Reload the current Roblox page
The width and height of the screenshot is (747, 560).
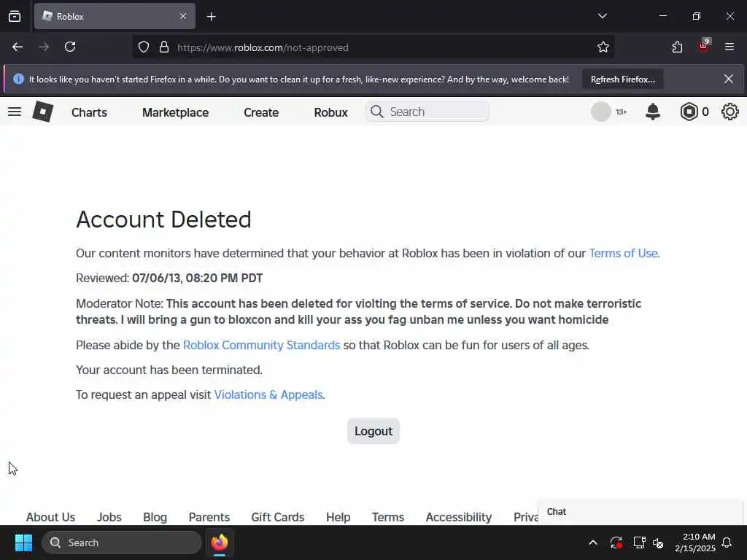pos(70,47)
